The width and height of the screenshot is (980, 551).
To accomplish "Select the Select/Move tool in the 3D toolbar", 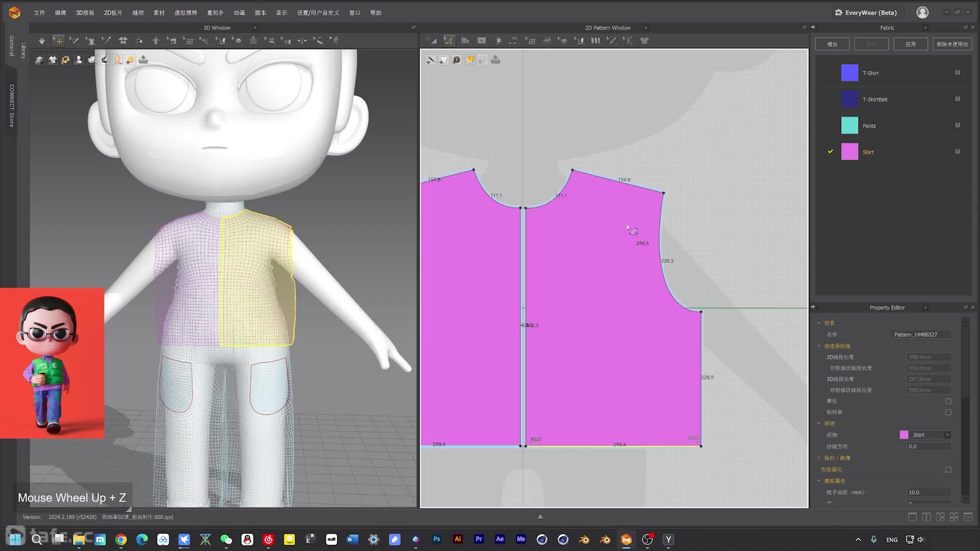I will click(58, 41).
